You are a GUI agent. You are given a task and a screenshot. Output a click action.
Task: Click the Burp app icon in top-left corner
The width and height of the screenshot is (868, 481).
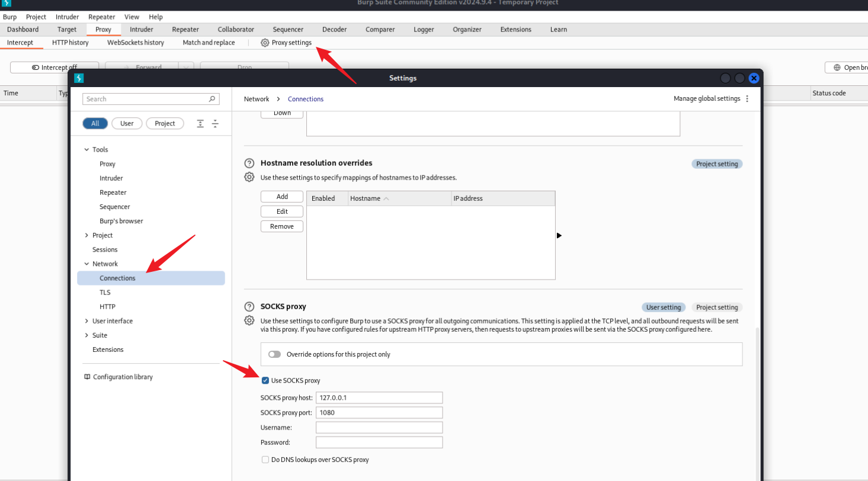6,3
